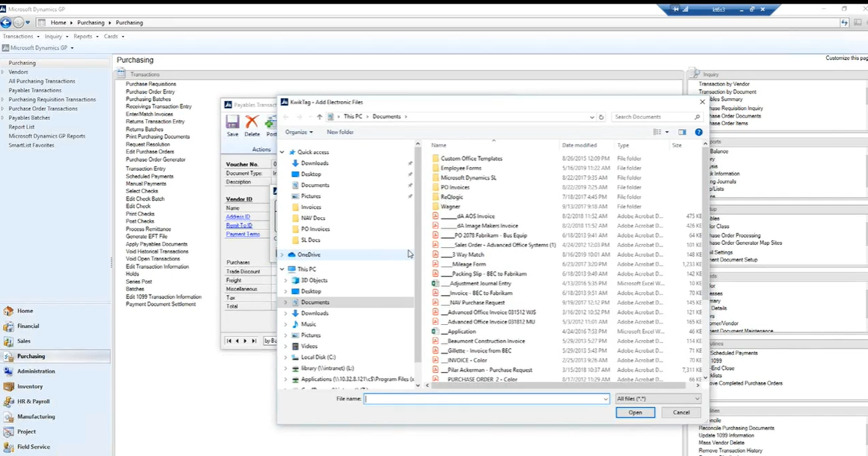This screenshot has height=456, width=868.
Task: Toggle the preview pane icon
Action: 682,132
